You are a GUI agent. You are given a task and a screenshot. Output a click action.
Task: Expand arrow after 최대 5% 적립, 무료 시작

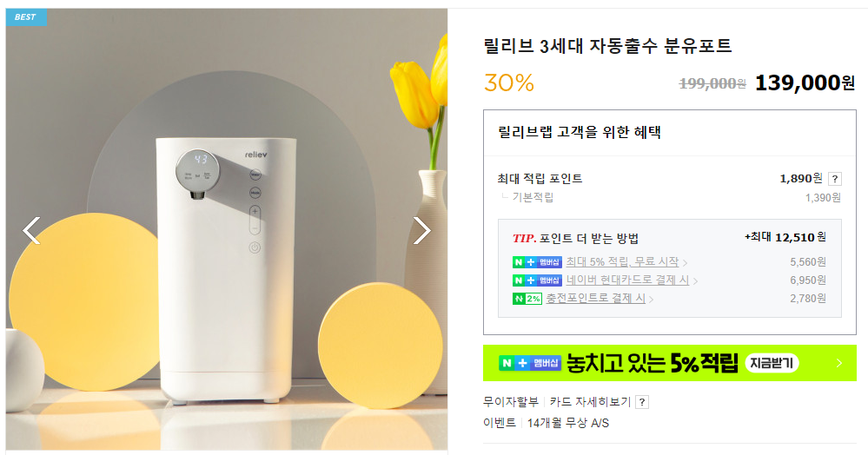685,263
